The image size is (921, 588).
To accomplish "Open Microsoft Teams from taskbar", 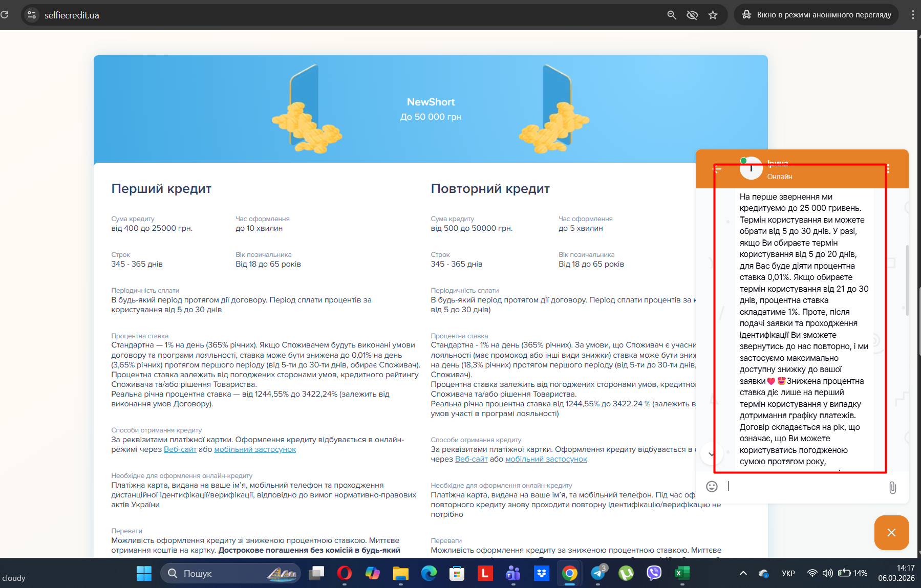I will click(513, 573).
